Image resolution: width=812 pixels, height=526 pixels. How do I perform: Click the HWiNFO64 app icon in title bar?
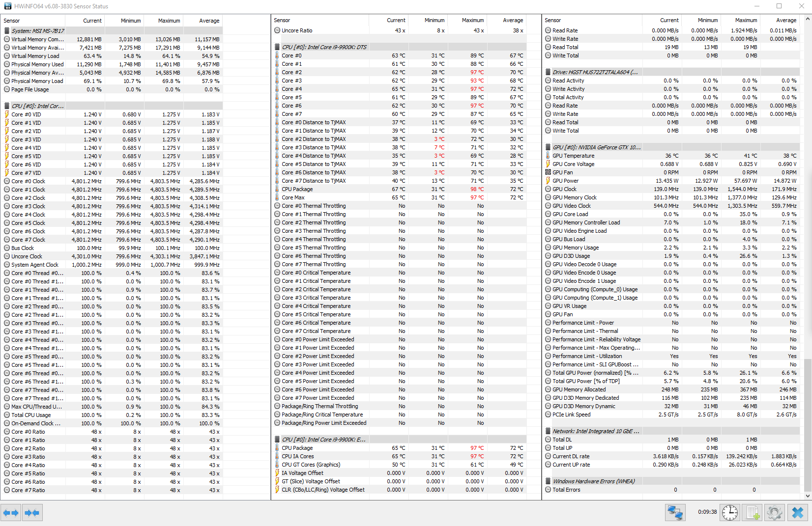click(x=7, y=6)
